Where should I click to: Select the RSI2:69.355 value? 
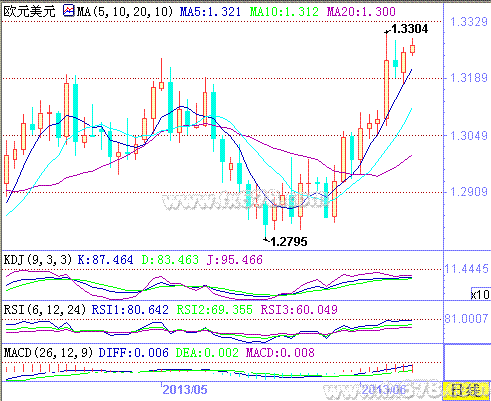(215, 310)
